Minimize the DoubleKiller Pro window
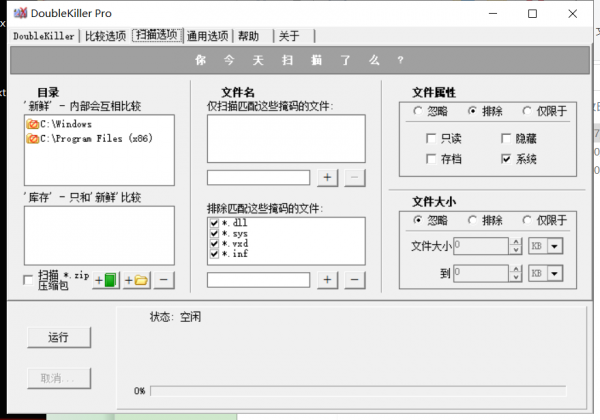The image size is (600, 420). click(x=493, y=14)
